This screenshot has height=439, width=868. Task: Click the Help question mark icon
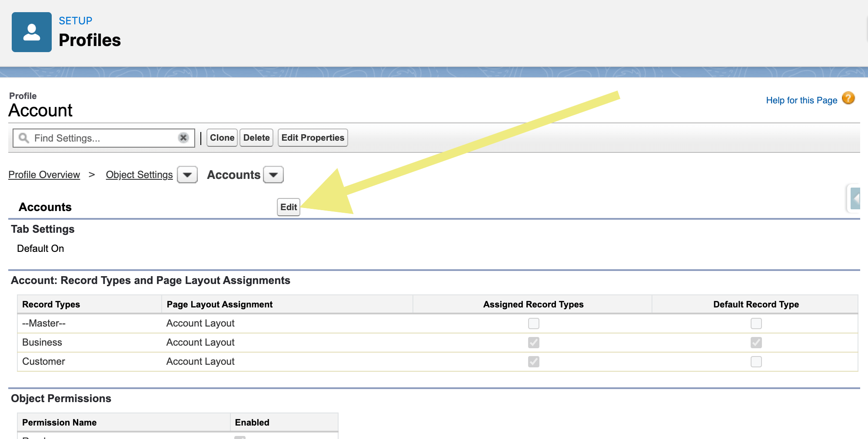(848, 99)
